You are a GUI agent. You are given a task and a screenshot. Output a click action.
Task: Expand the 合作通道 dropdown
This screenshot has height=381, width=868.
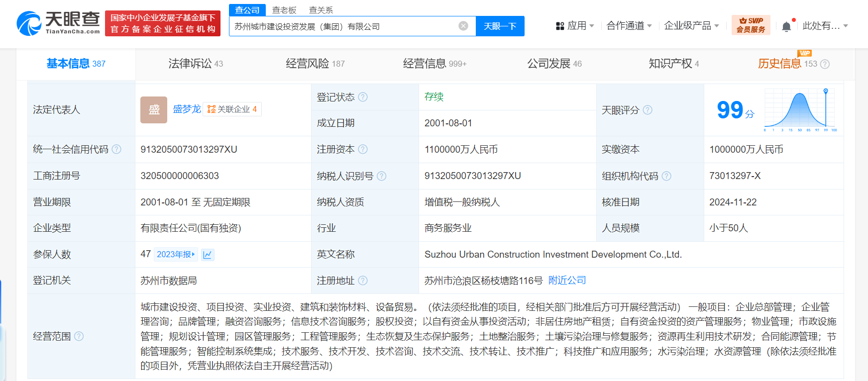[x=629, y=26]
